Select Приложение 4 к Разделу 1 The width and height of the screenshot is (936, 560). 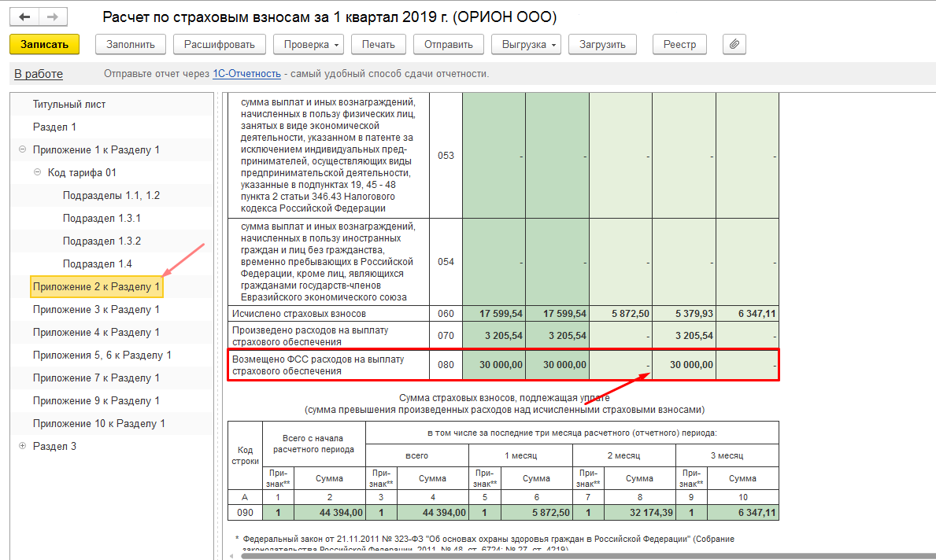[x=96, y=332]
